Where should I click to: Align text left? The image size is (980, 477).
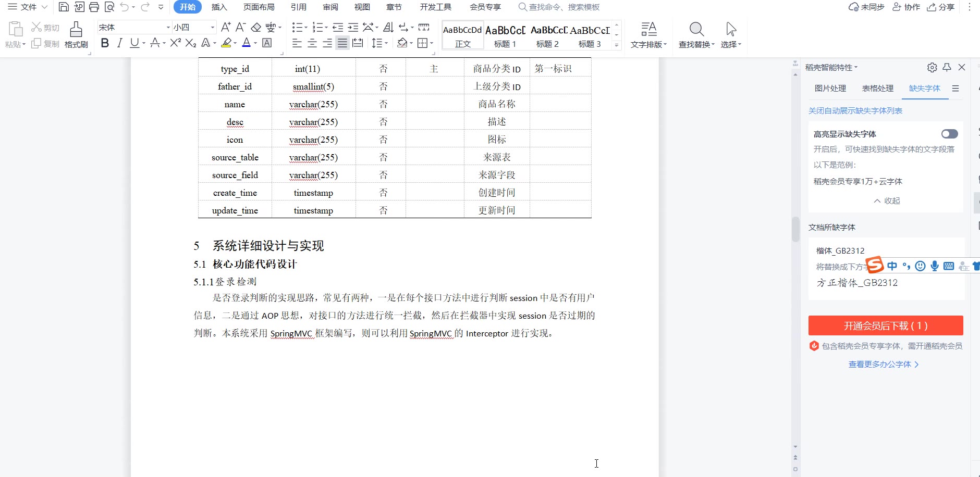(297, 43)
